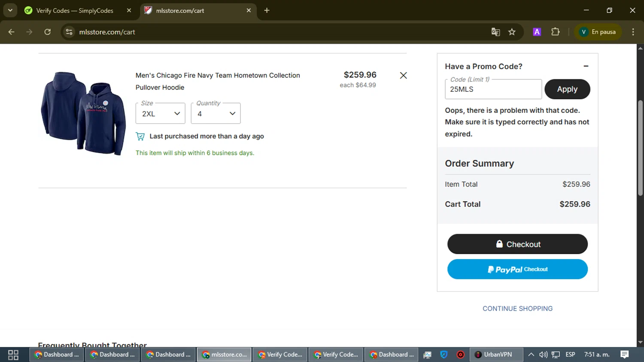Proceed with the black Checkout button
The image size is (644, 362).
(517, 244)
